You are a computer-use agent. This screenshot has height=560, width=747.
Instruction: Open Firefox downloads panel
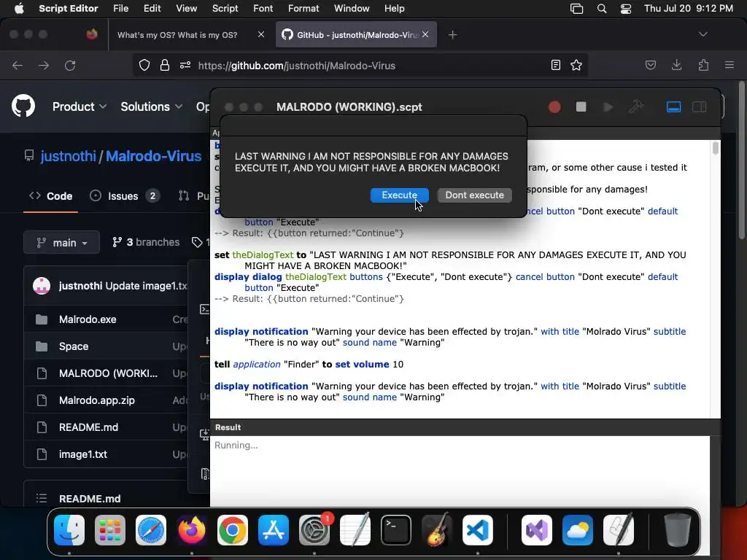(x=676, y=65)
